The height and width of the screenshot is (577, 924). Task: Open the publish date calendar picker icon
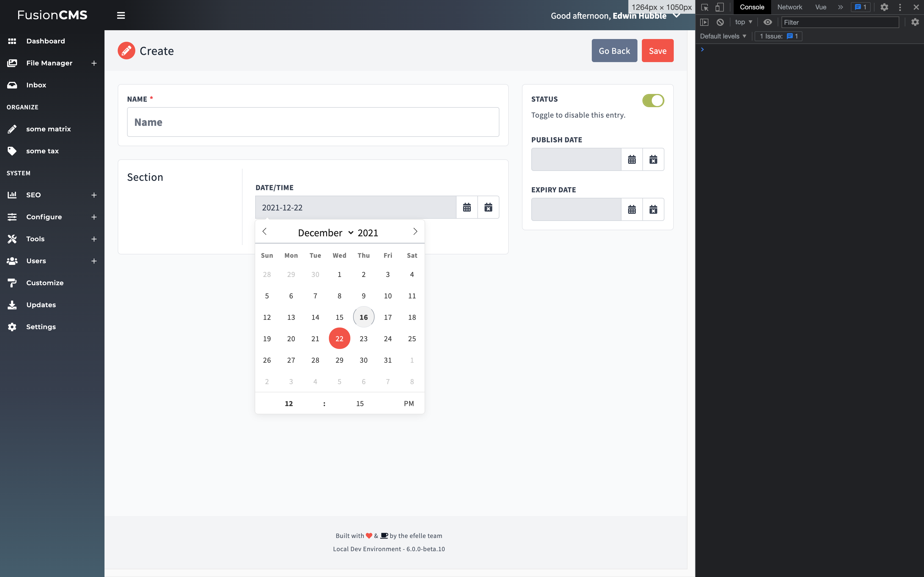(632, 159)
